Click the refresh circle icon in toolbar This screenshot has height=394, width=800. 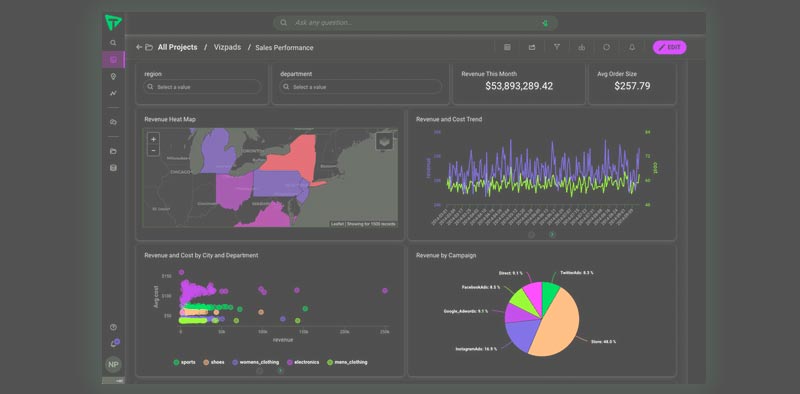point(607,47)
